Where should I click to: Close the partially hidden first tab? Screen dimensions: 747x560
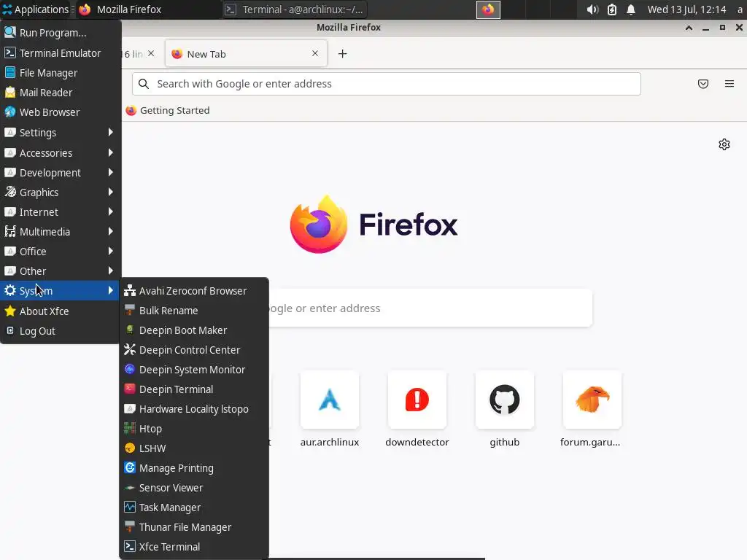pos(151,53)
